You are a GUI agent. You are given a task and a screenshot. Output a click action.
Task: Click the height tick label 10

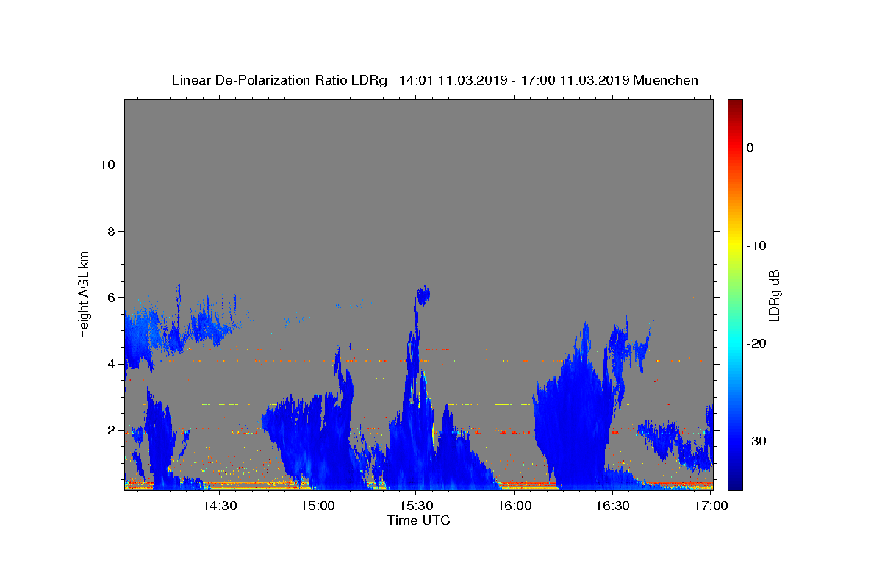point(107,165)
